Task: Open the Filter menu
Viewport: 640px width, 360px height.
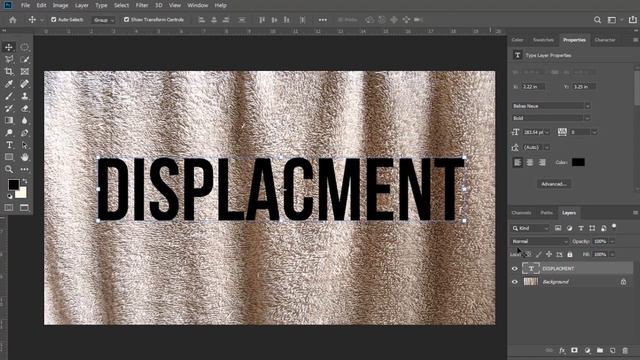Action: 142,5
